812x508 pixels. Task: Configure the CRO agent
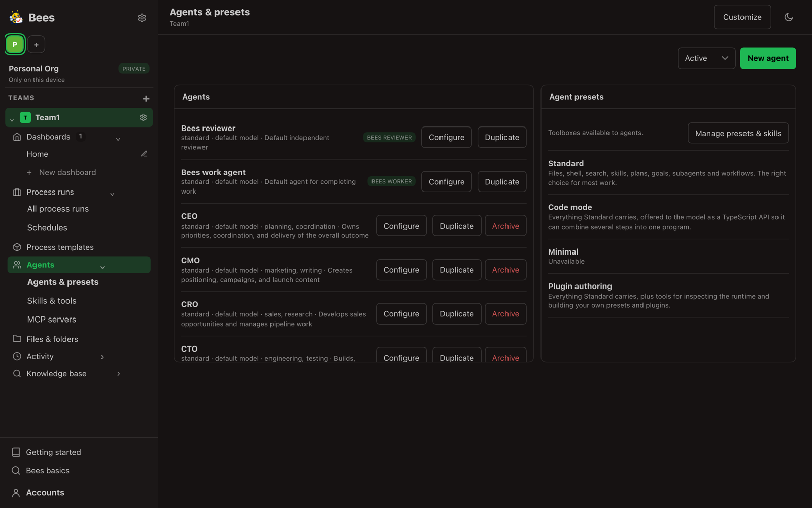401,314
